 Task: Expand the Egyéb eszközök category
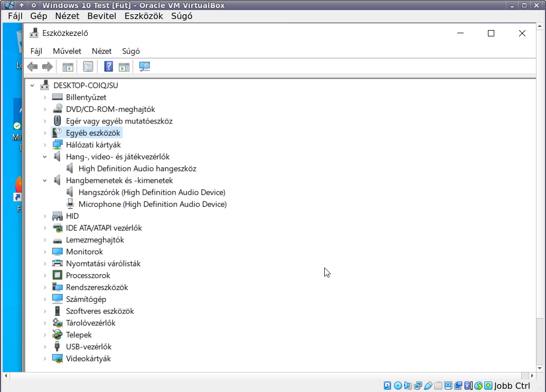tap(44, 133)
